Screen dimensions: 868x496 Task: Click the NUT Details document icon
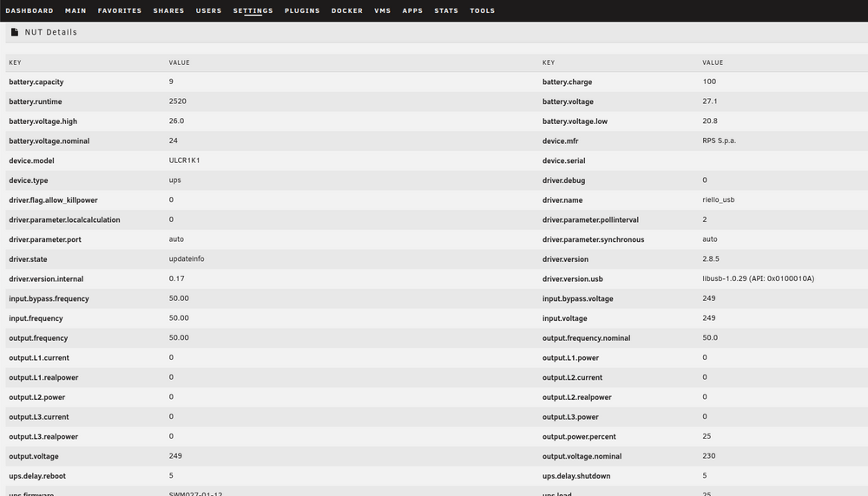click(15, 32)
